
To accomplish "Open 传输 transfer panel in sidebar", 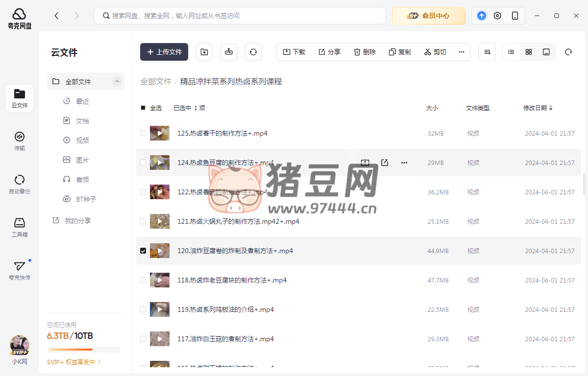I will (20, 141).
